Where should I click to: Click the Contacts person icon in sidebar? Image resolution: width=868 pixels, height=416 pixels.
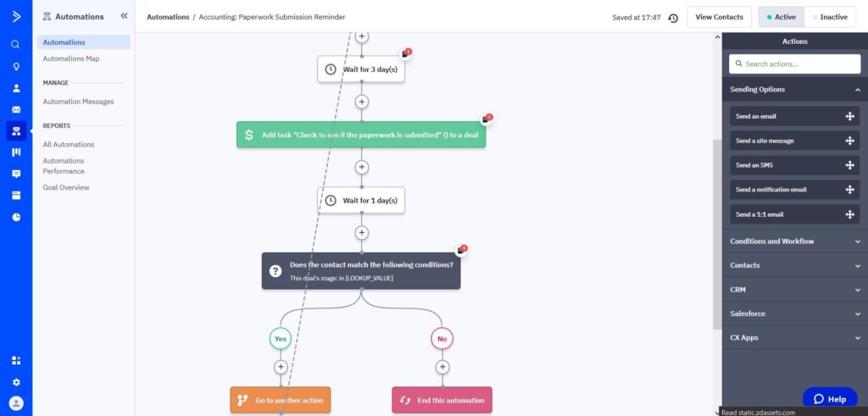pyautogui.click(x=16, y=88)
